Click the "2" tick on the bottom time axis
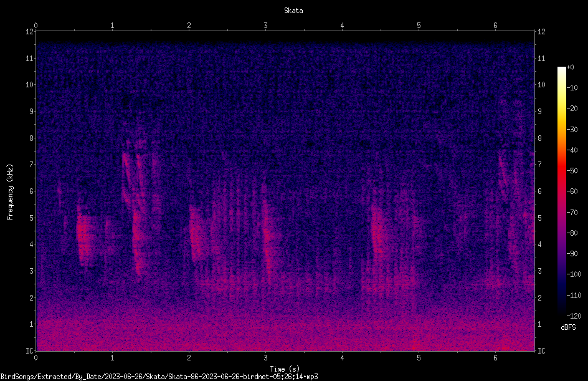 (x=189, y=358)
